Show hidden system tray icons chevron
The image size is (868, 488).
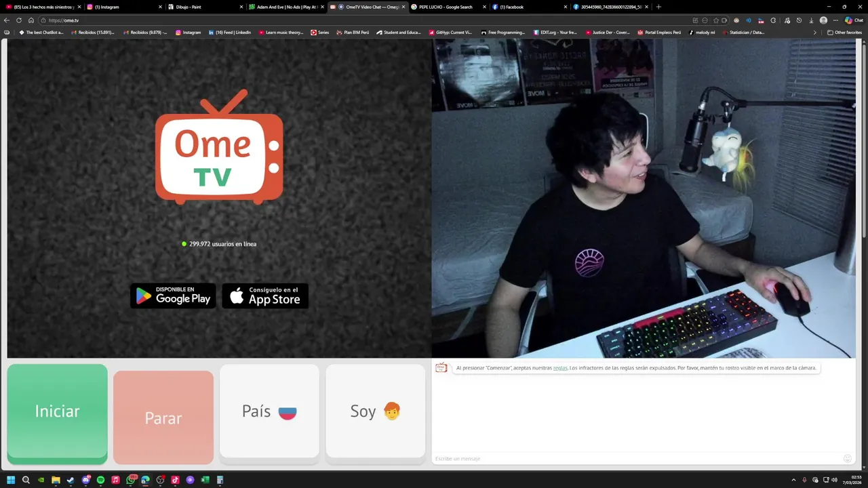click(793, 480)
